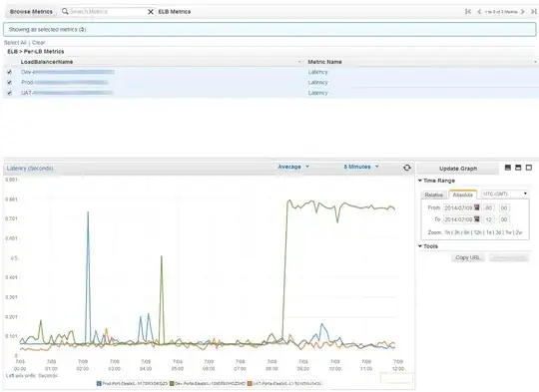
Task: Open the 5 Minutes period dropdown
Action: tap(361, 167)
